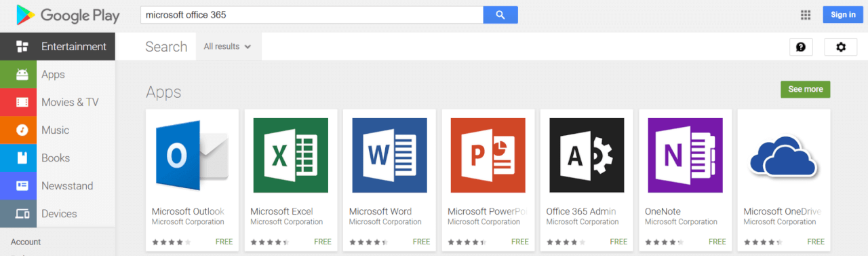868x256 pixels.
Task: Click the OneDrive star rating
Action: [764, 242]
